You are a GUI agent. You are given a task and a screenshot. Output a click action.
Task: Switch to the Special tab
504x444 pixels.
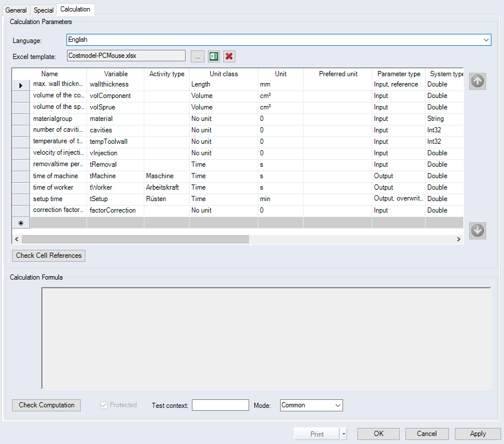tap(43, 9)
